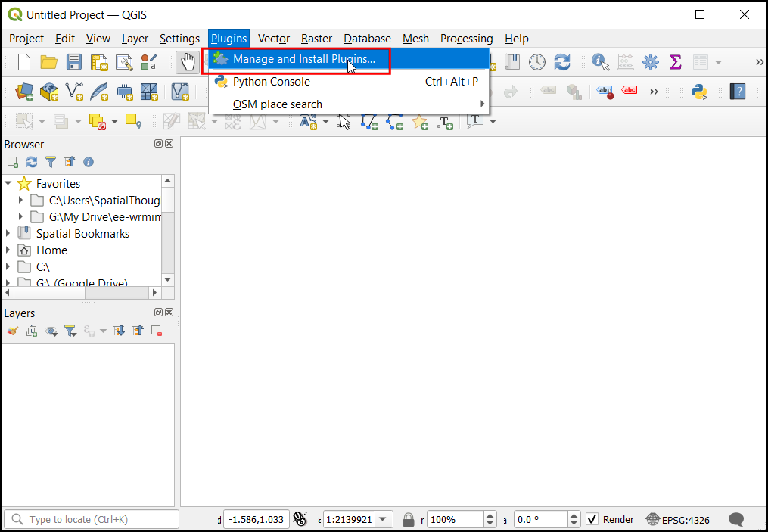This screenshot has width=768, height=532.
Task: Open the Processing Toolbox gear icon
Action: coord(651,62)
